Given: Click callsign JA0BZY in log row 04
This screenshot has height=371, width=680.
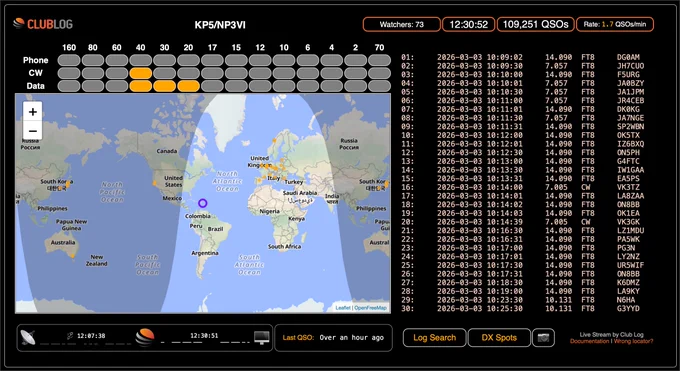Looking at the screenshot, I should 631,83.
